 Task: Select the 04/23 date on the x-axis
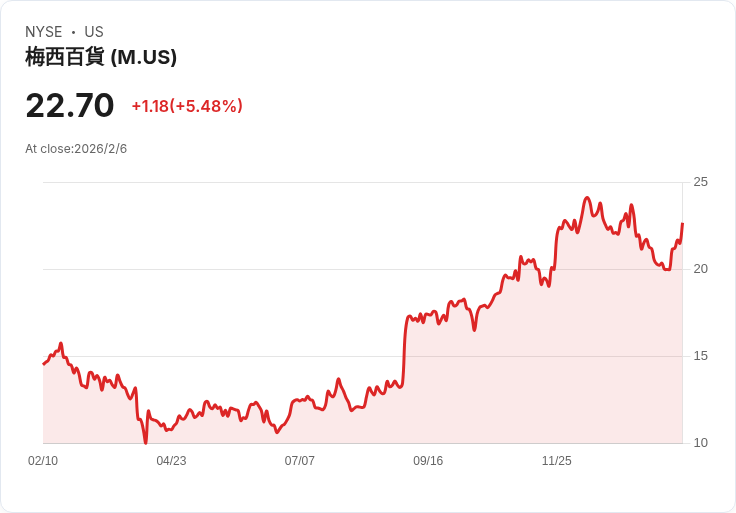tap(171, 461)
